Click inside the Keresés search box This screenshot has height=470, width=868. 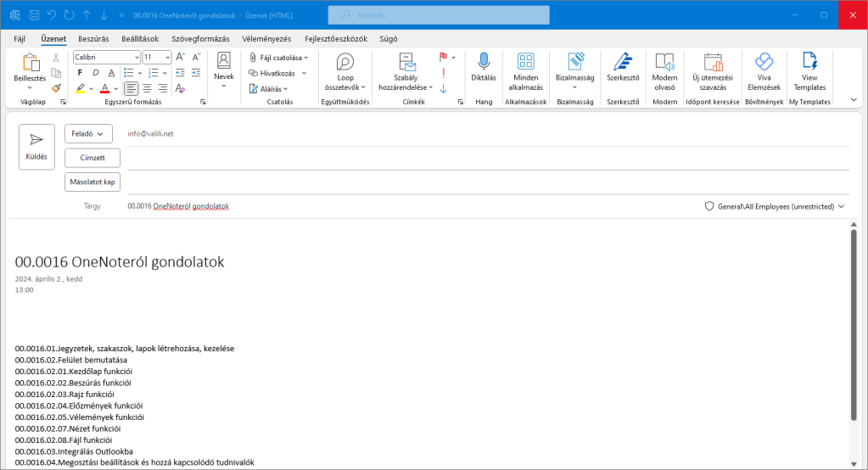[x=439, y=15]
